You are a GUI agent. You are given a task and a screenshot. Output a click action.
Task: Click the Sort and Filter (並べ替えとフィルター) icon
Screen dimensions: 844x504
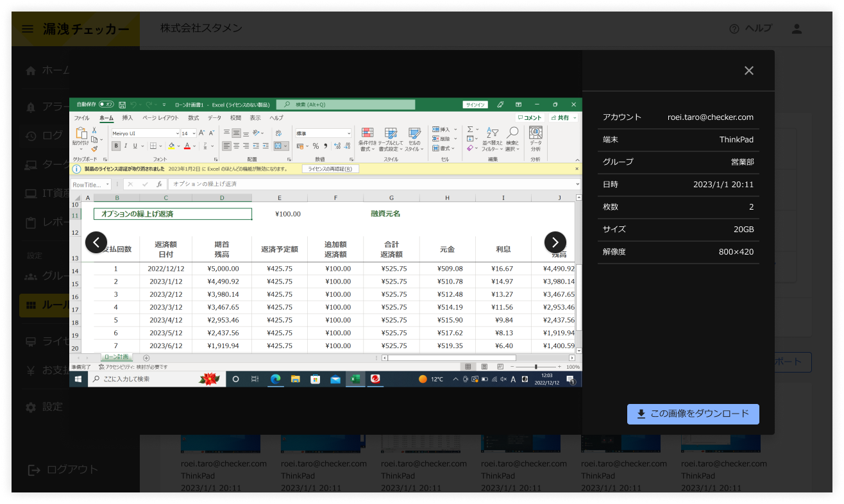point(493,133)
